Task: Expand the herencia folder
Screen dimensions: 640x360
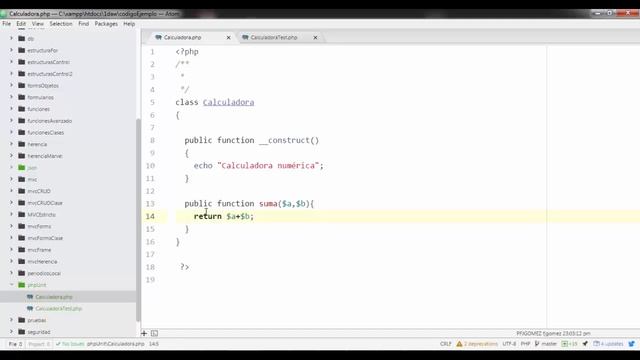Action: pyautogui.click(x=11, y=144)
